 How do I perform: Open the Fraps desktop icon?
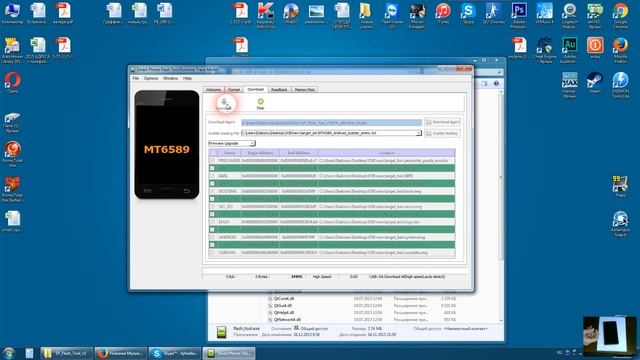click(620, 187)
